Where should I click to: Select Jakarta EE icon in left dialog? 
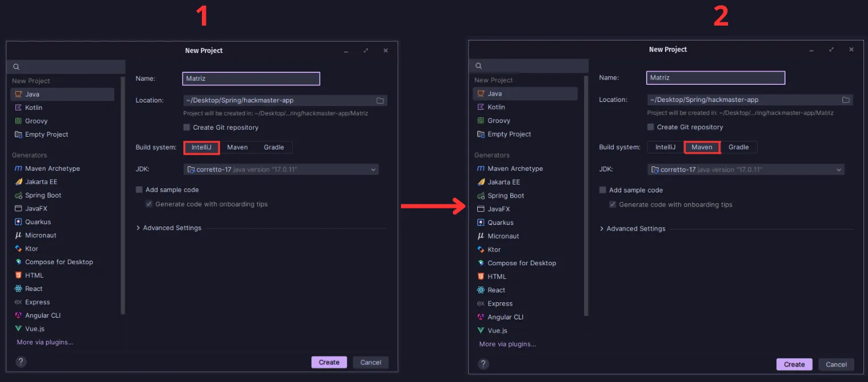18,182
